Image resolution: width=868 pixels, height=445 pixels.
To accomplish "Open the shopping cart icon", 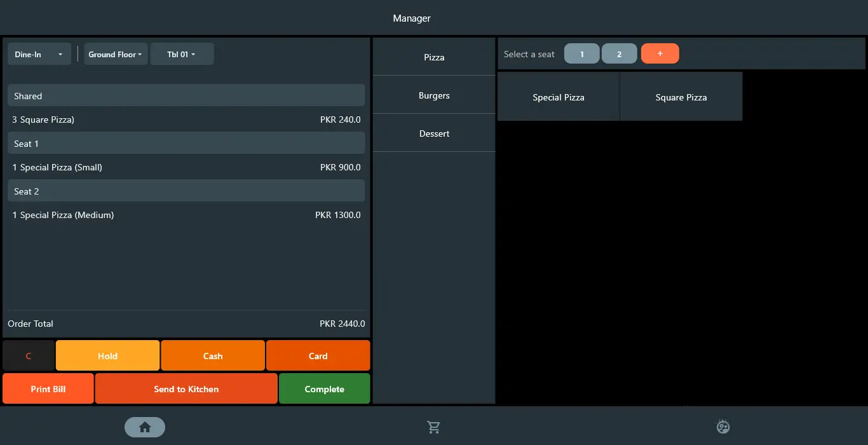I will [x=434, y=427].
